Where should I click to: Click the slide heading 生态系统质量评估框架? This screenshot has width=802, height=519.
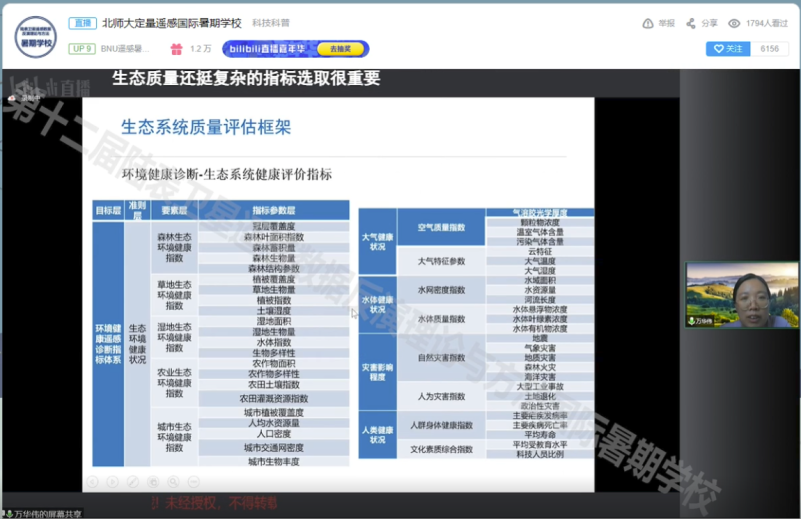206,127
